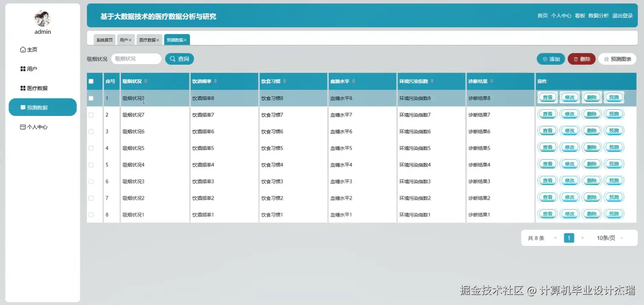This screenshot has height=305, width=644.
Task: Click 修改 for the 吸烟状况2 row
Action: point(570,198)
